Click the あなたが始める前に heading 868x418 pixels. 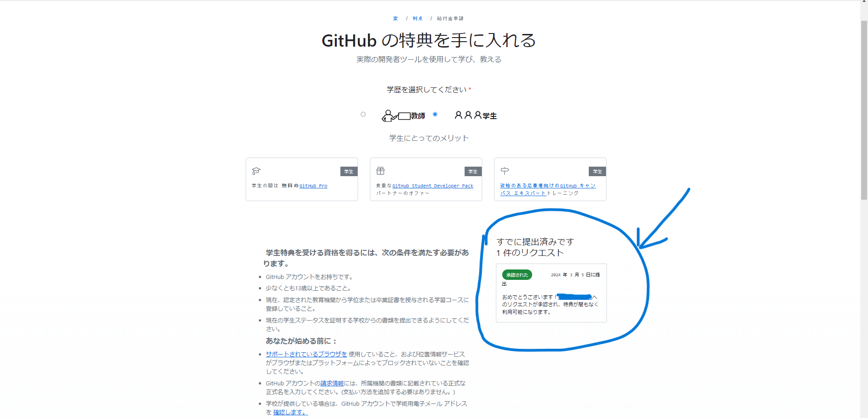pyautogui.click(x=301, y=341)
